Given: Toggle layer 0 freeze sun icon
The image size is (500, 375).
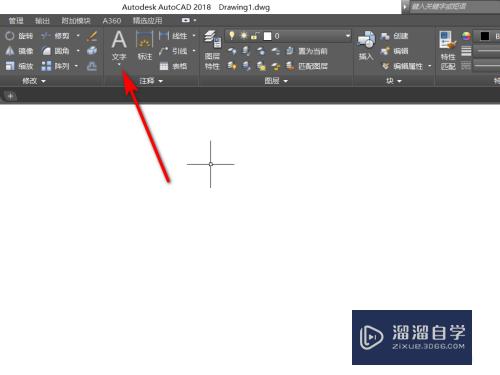Looking at the screenshot, I should click(x=244, y=35).
